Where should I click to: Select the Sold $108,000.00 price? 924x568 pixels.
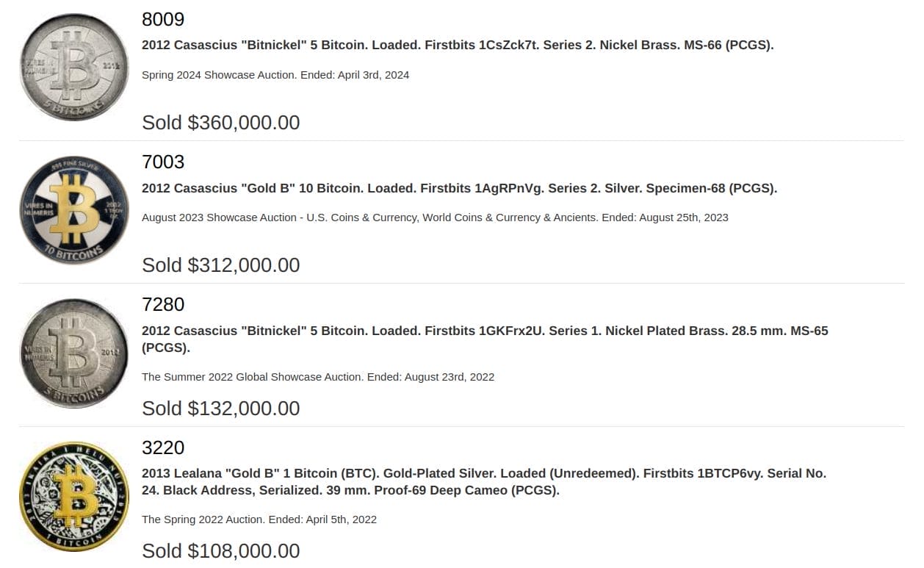pos(221,550)
